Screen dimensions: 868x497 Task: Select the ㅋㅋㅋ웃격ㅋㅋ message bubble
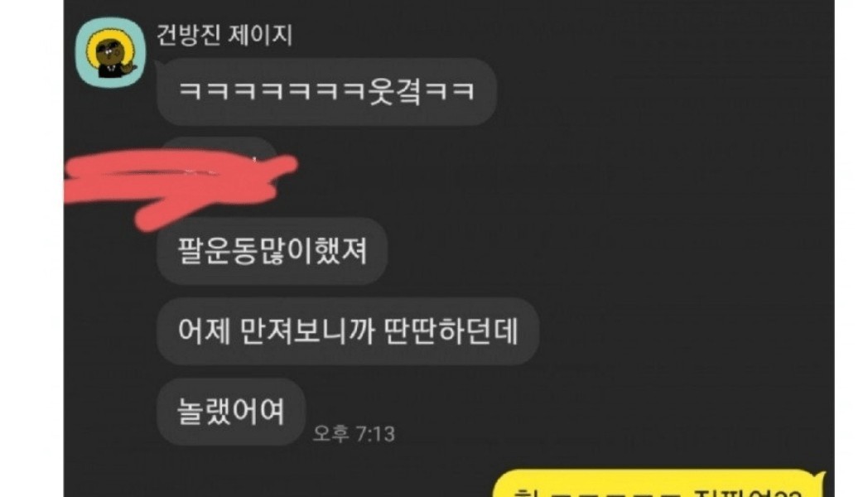click(326, 91)
